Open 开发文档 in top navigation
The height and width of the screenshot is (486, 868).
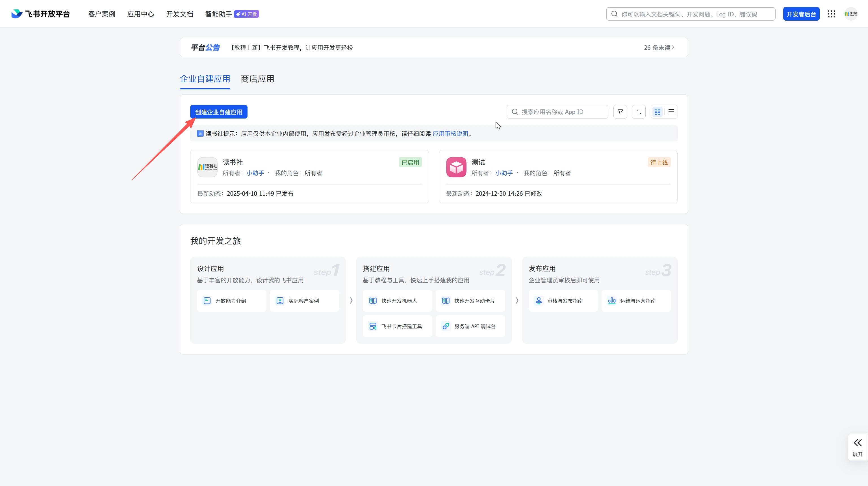coord(180,14)
